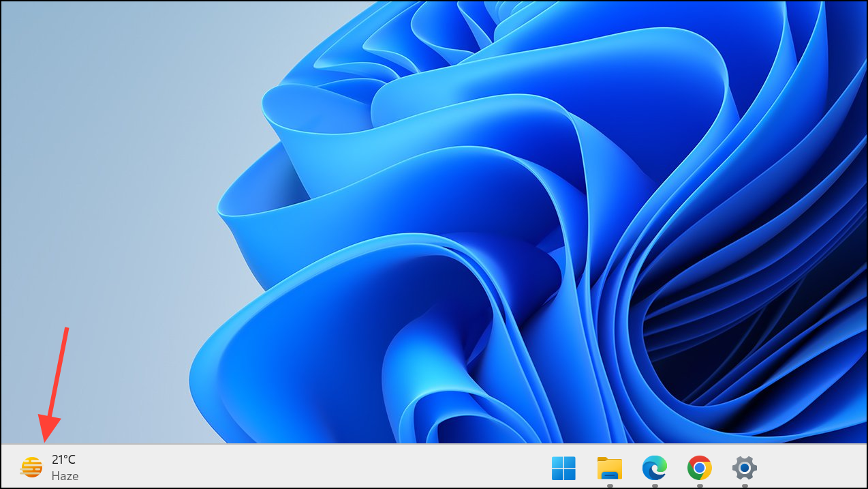Click empty taskbar space left of Start
The width and height of the screenshot is (868, 489).
coord(307,468)
